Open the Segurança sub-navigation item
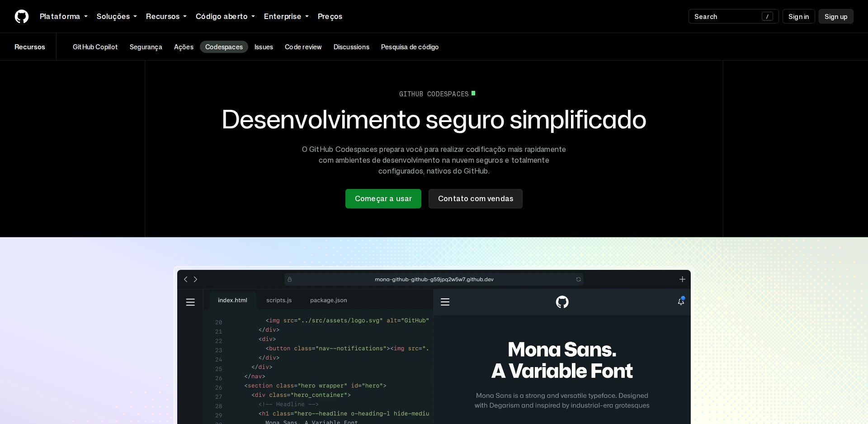This screenshot has height=424, width=868. pyautogui.click(x=146, y=47)
